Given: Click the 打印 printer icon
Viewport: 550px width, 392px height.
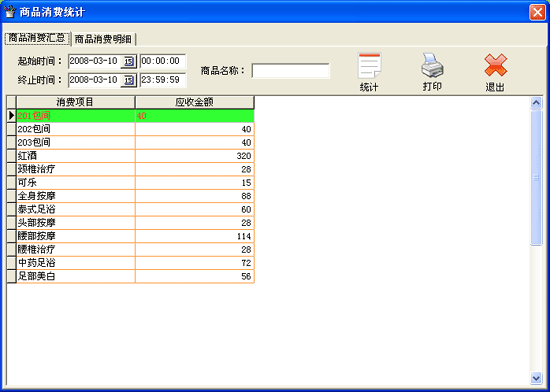Looking at the screenshot, I should [x=432, y=66].
